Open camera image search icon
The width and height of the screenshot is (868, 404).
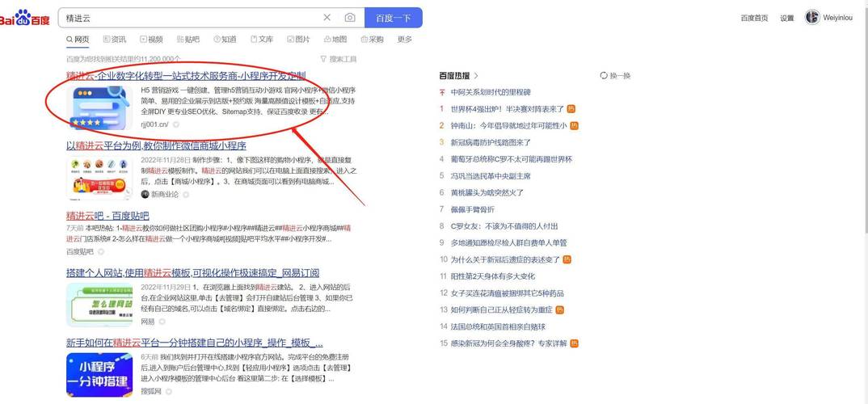click(350, 18)
